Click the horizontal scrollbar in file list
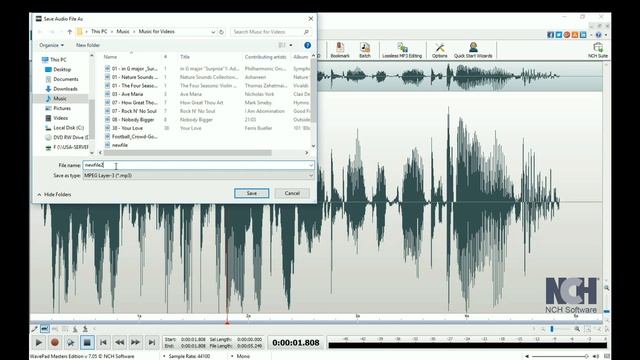 (188, 153)
